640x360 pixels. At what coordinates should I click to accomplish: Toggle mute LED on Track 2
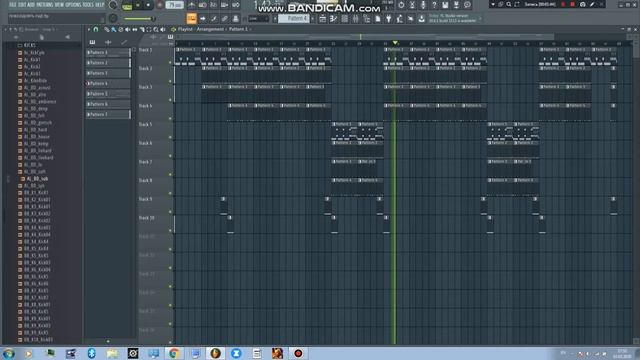(x=170, y=81)
